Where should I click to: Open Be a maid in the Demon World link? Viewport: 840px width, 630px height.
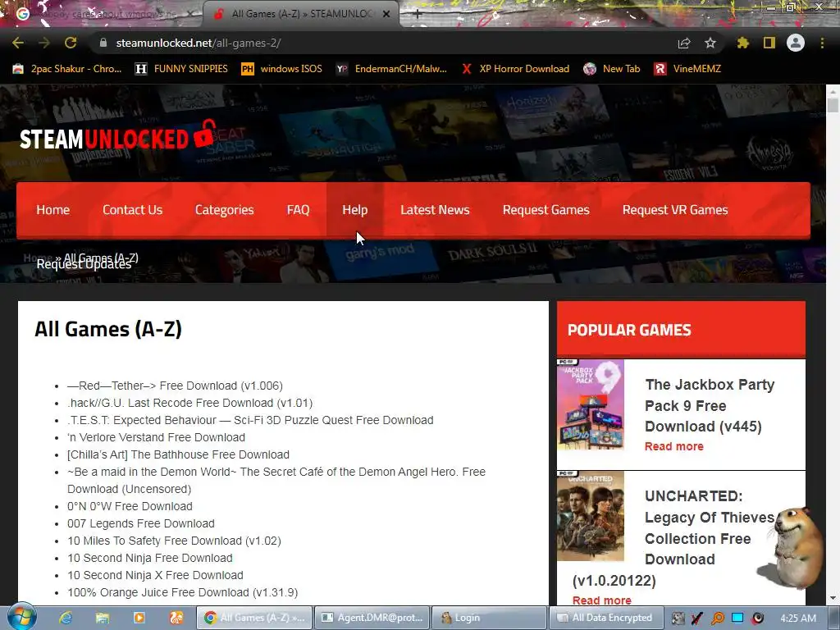tap(276, 481)
